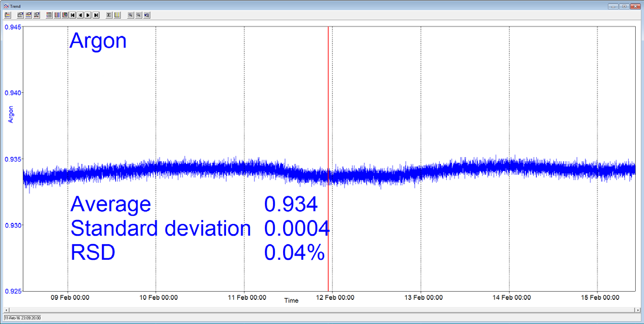Click the horizontal lines list toolbar icon
Screen dimensions: 644x324
tap(49, 15)
